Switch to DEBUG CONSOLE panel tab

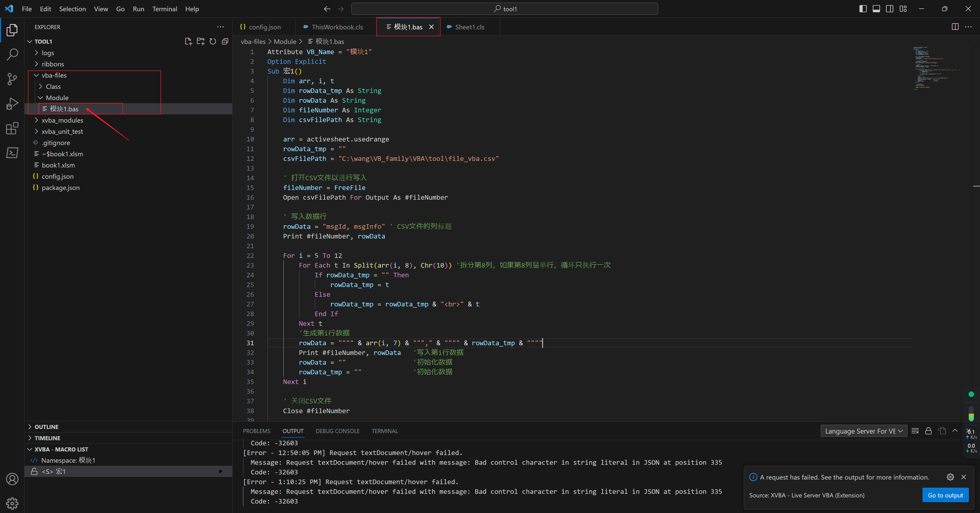pos(337,431)
